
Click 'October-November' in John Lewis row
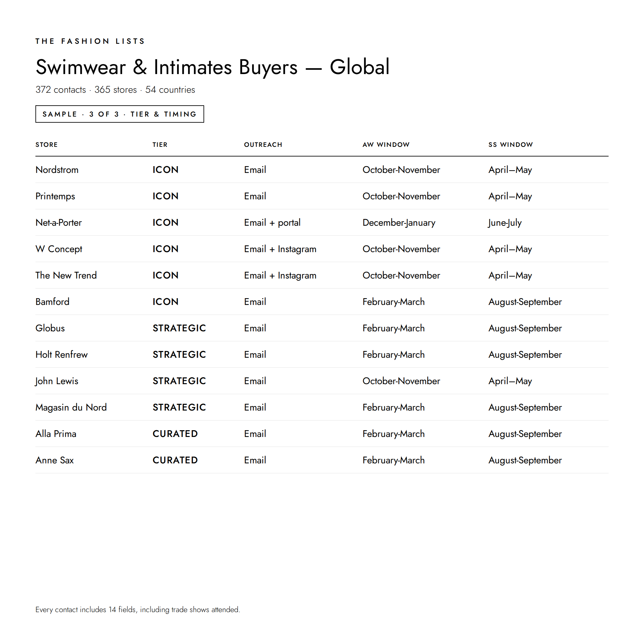coord(401,381)
